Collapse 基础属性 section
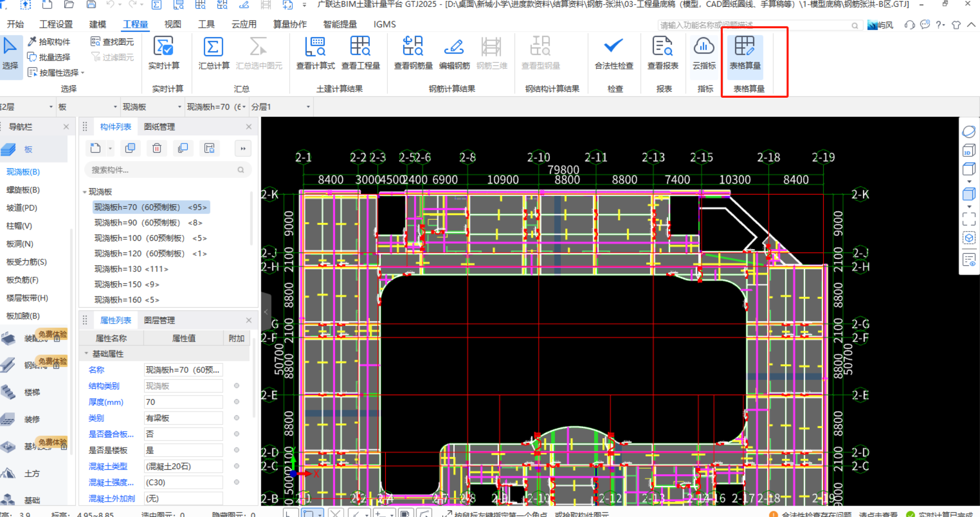This screenshot has height=517, width=980. [86, 354]
